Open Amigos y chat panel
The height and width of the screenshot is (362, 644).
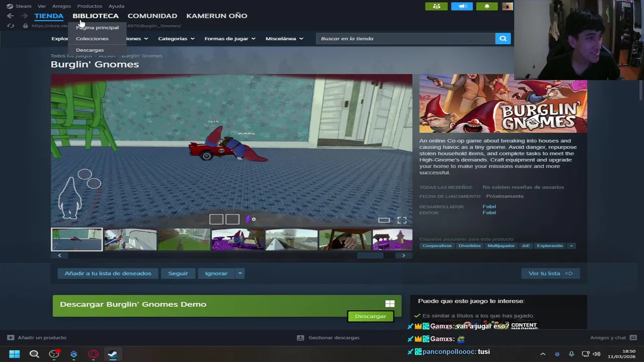(x=613, y=338)
